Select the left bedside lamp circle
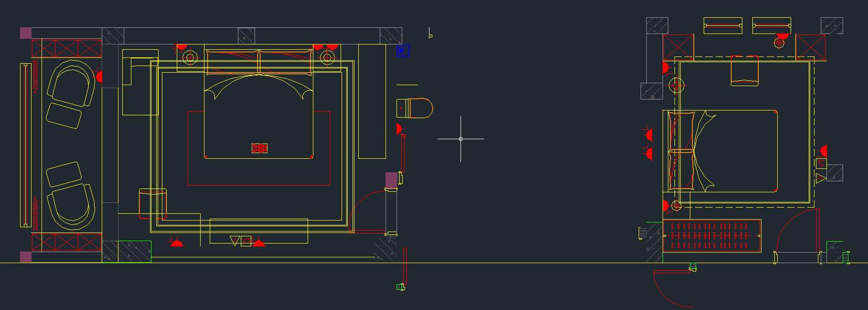Image resolution: width=868 pixels, height=310 pixels. [x=191, y=58]
